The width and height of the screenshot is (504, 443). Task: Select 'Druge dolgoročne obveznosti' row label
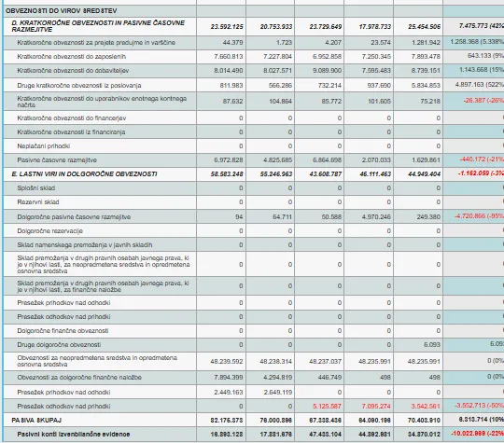click(x=59, y=345)
